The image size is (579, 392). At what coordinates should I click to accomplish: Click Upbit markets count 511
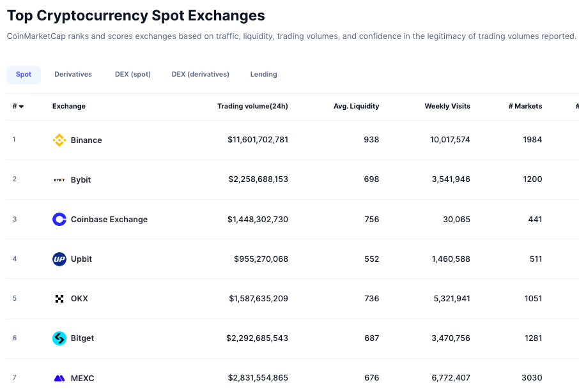[536, 259]
